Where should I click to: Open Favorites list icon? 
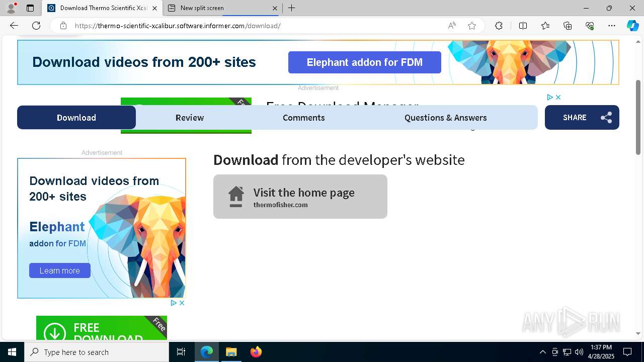click(545, 26)
